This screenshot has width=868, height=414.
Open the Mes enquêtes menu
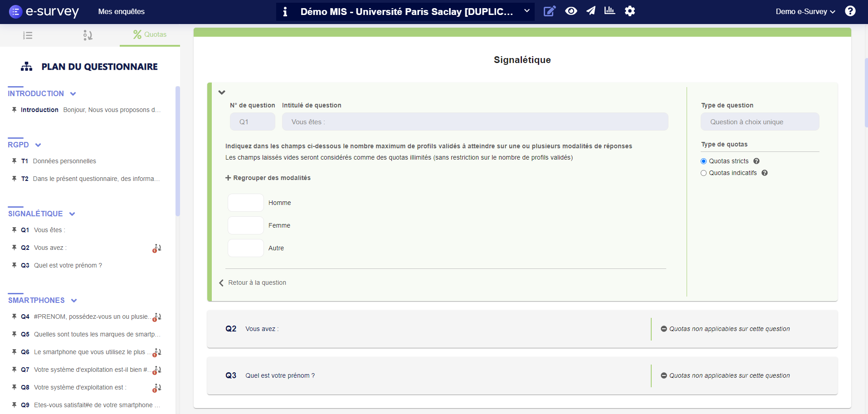point(121,11)
